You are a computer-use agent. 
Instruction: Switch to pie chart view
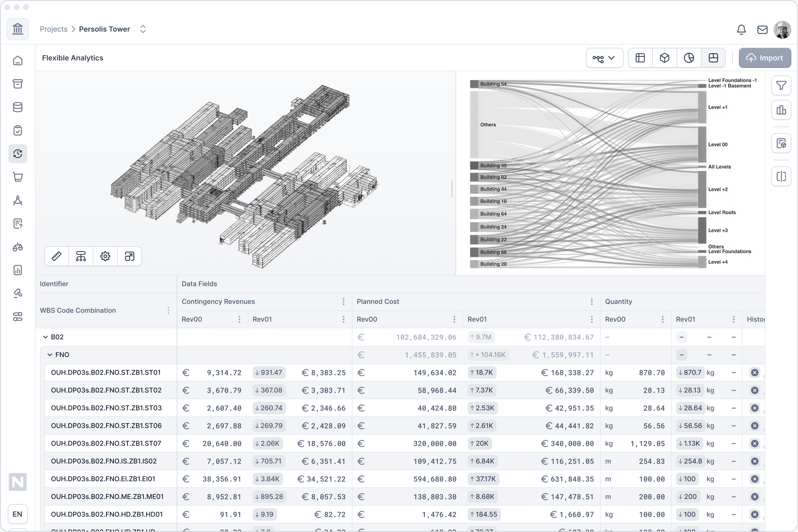tap(689, 58)
